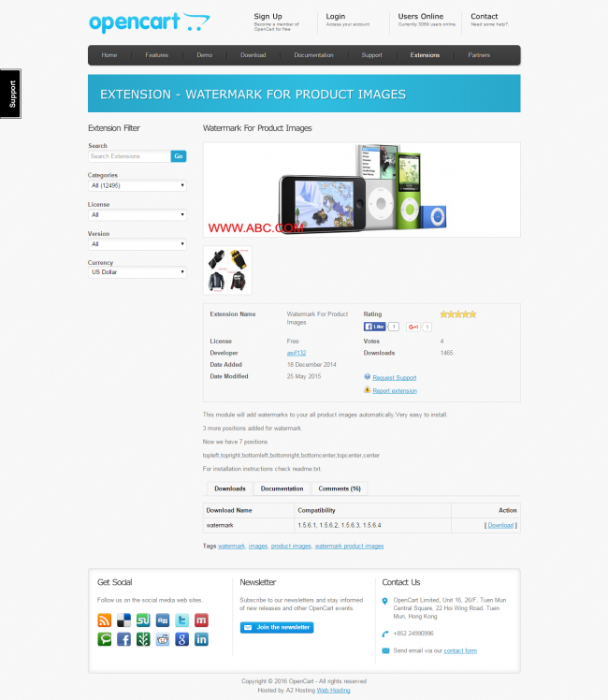Switch to the Documentation tab
608x700 pixels.
282,489
